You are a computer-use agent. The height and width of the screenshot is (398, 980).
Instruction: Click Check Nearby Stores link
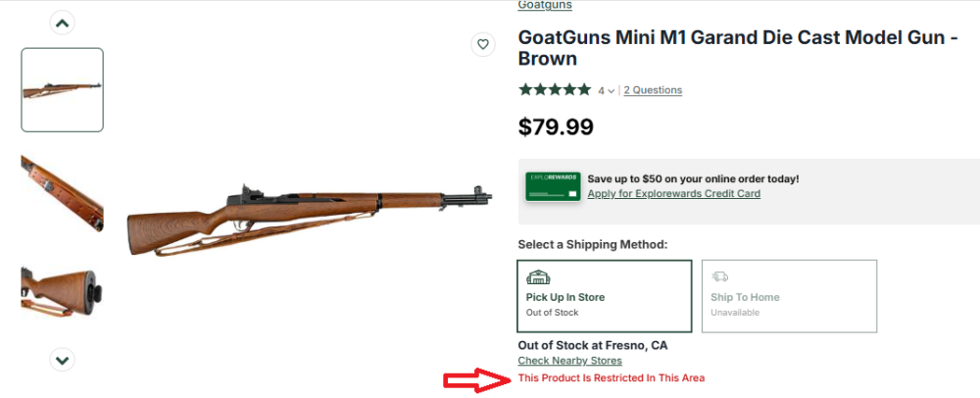pyautogui.click(x=569, y=361)
